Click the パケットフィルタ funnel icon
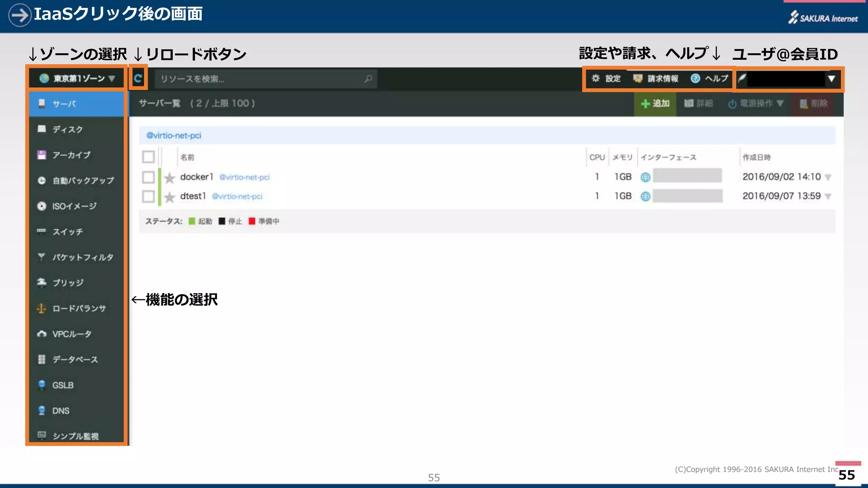Viewport: 868px width, 488px height. [41, 257]
